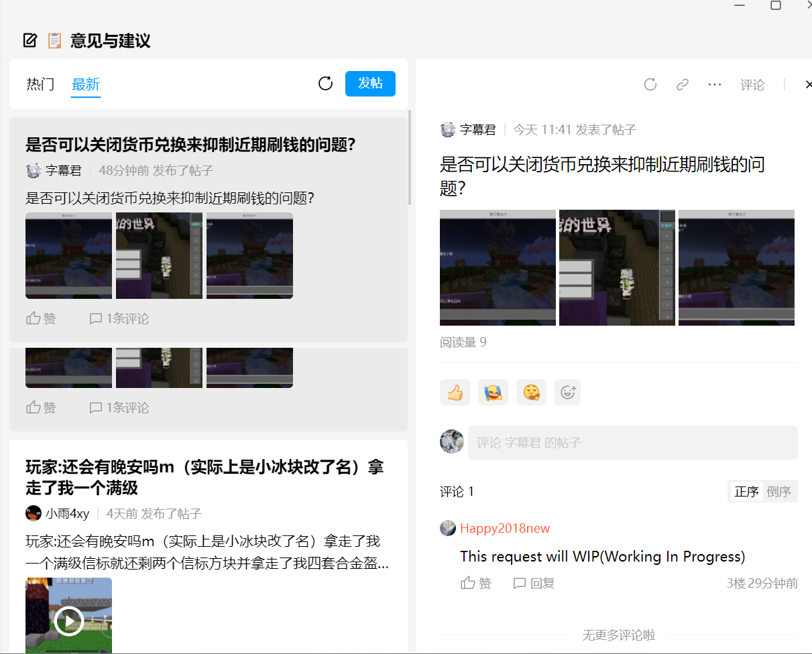Copy the post link via chain icon
The height and width of the screenshot is (654, 812).
tap(682, 84)
